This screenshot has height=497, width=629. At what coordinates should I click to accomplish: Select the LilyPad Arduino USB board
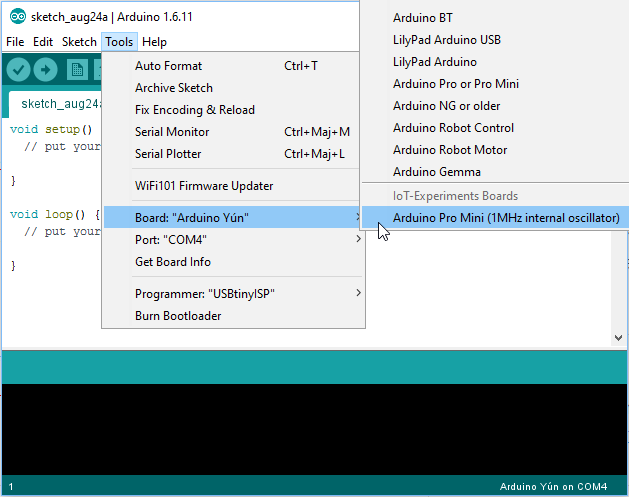(x=495, y=40)
